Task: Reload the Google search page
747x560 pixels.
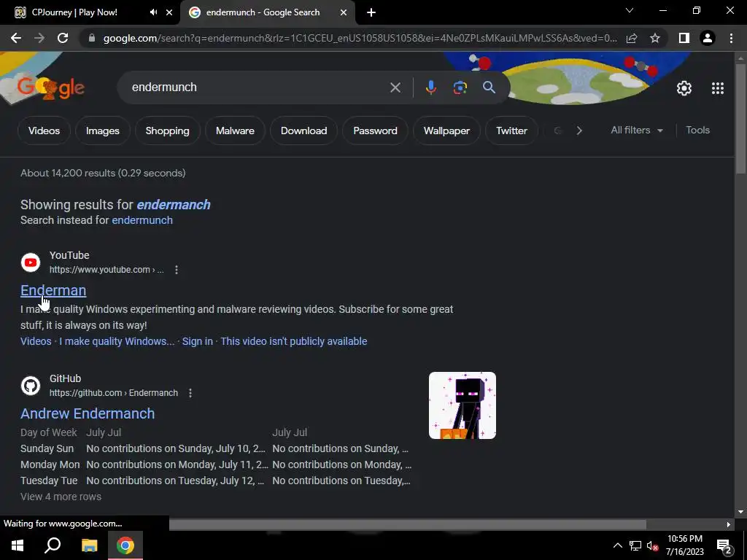Action: coord(63,38)
